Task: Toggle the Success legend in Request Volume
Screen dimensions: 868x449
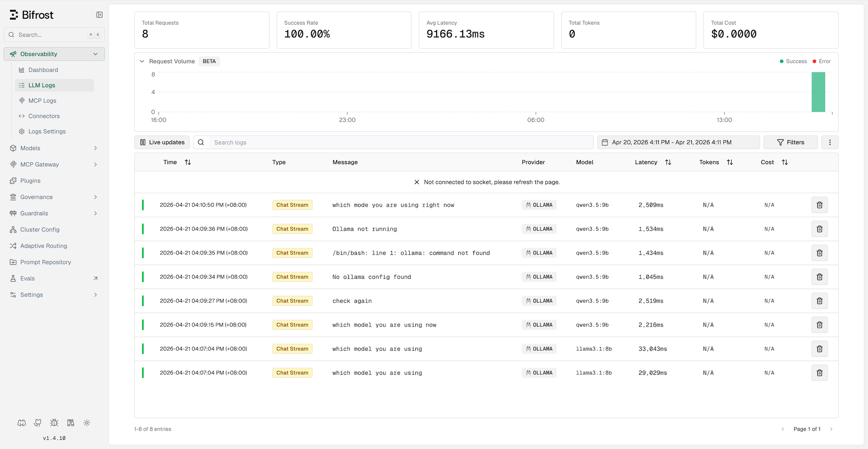Action: point(793,61)
